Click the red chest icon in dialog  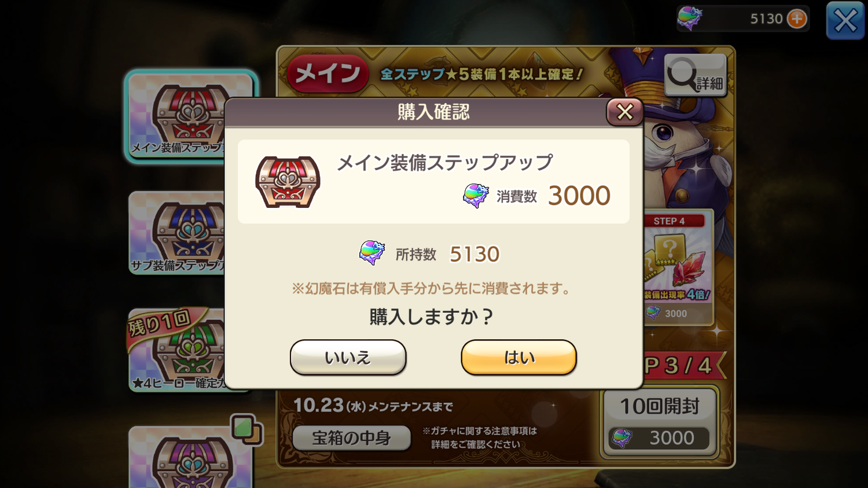click(288, 182)
